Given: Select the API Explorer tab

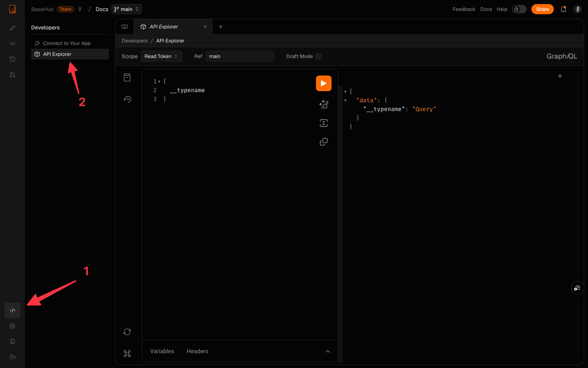Looking at the screenshot, I should click(169, 26).
